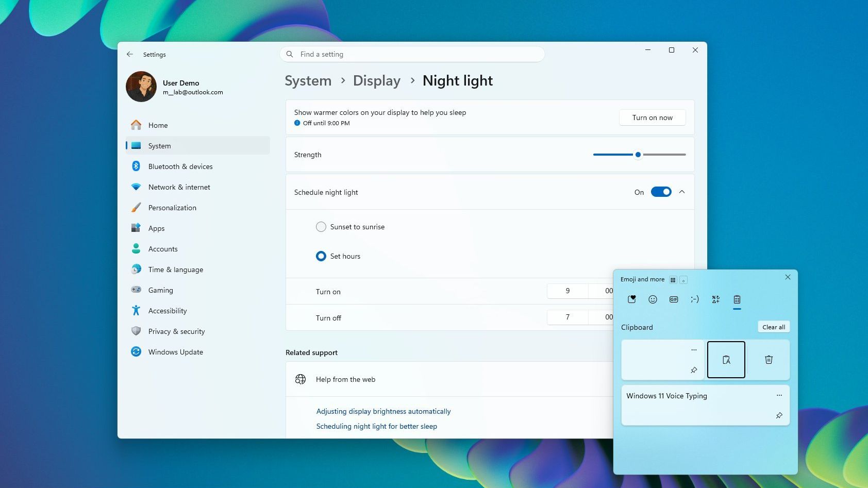Open Scheduling night light for better sleep link
Image resolution: width=868 pixels, height=488 pixels.
(377, 426)
